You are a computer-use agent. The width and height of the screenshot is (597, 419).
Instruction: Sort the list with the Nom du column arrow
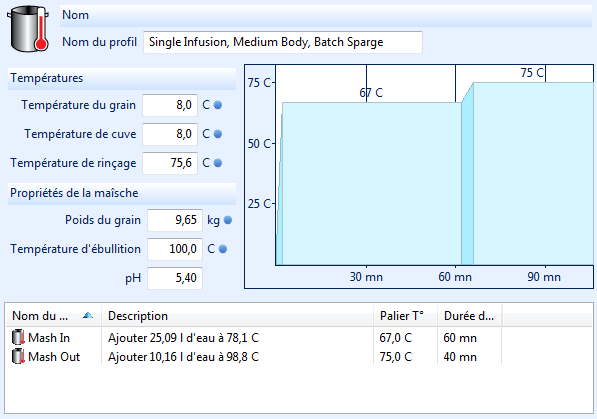(88, 315)
